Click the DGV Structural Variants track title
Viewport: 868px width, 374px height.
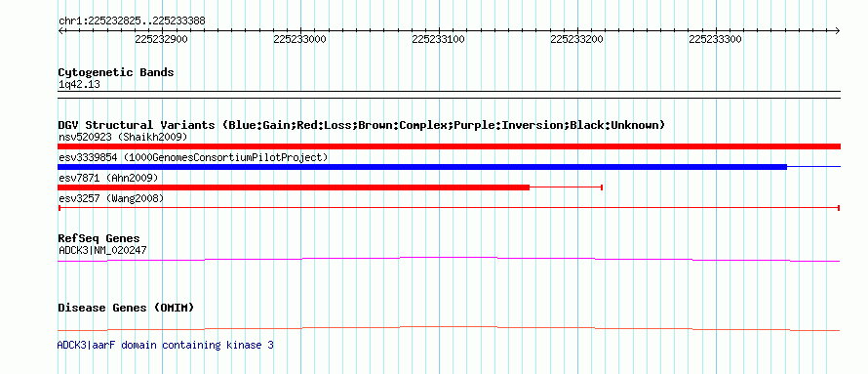[362, 125]
